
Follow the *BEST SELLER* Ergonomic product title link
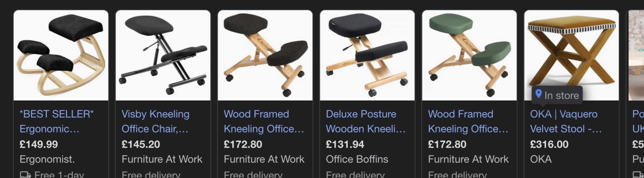(57, 121)
